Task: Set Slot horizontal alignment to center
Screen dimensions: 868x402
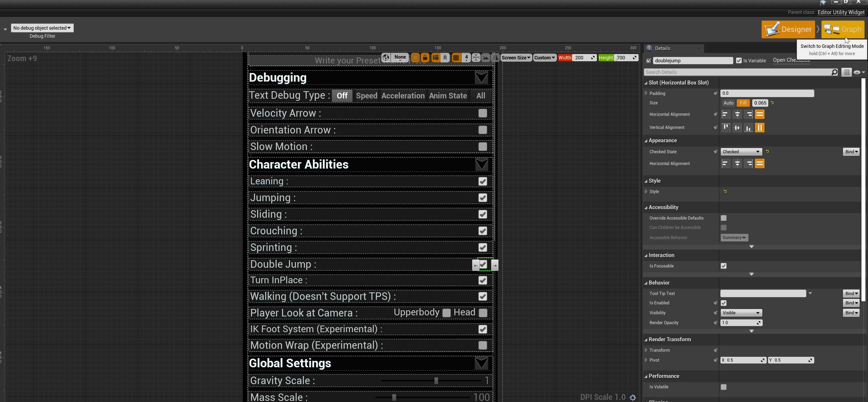Action: (737, 114)
